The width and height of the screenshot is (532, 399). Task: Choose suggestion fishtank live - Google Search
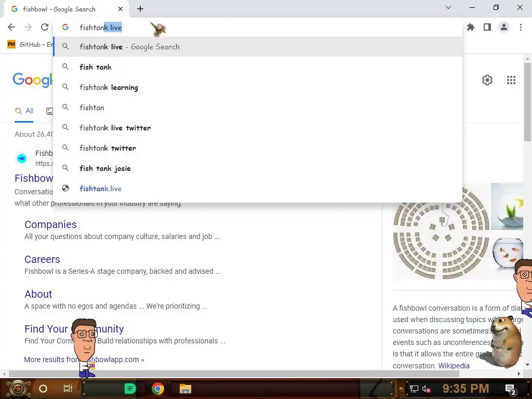258,47
